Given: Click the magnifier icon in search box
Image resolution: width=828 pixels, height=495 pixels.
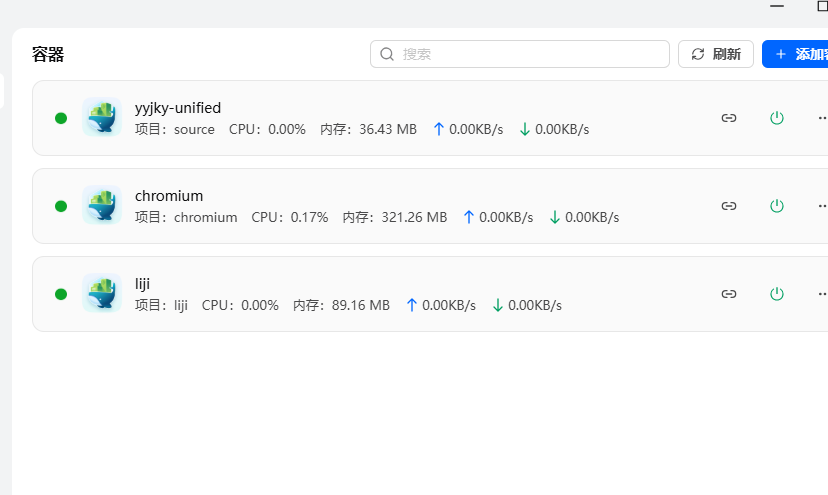Looking at the screenshot, I should [387, 54].
